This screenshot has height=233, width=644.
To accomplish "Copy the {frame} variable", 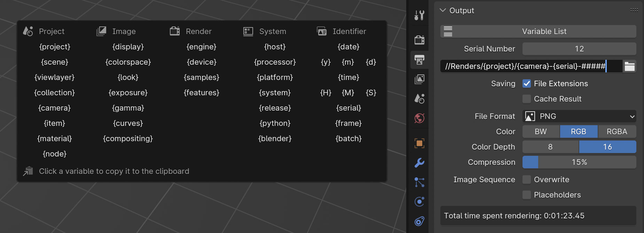I will coord(348,123).
